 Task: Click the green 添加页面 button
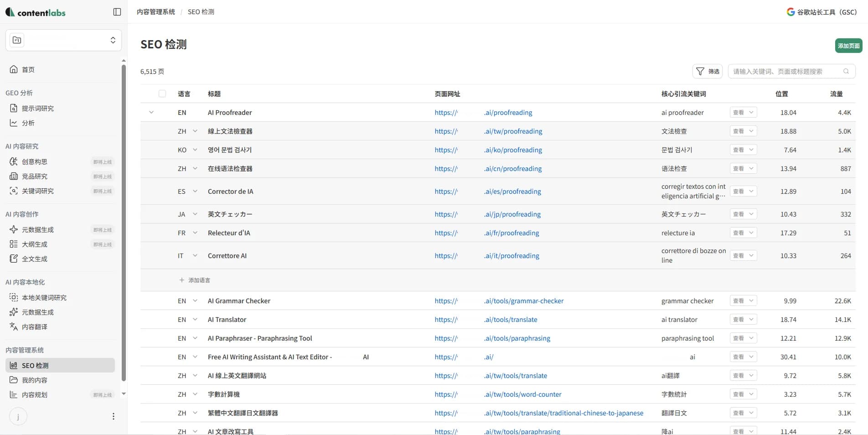848,46
